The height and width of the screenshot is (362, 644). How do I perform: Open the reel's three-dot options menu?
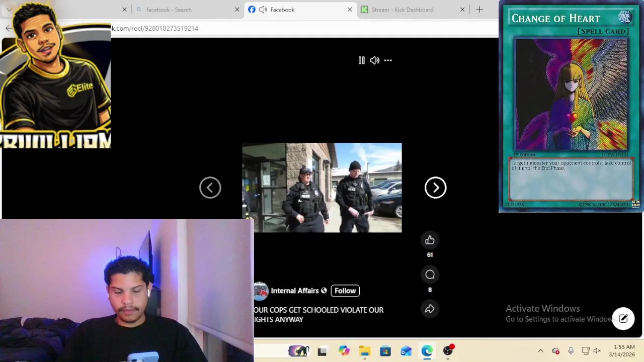pos(388,60)
